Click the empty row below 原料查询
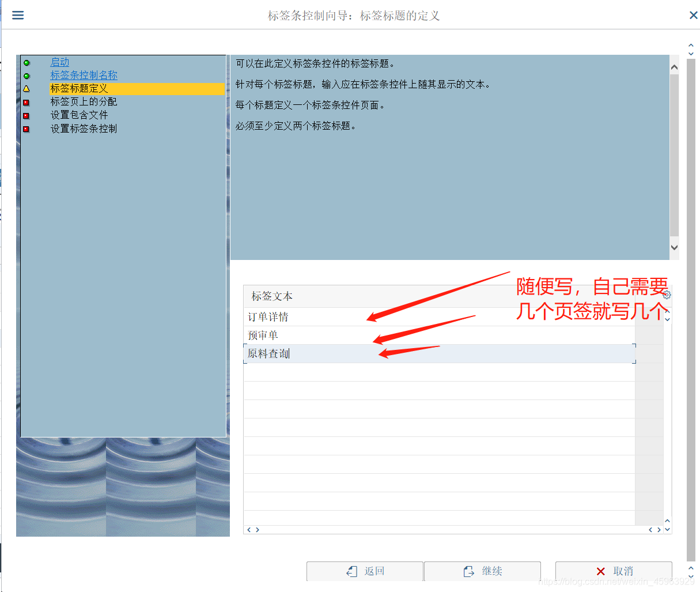 pos(439,372)
